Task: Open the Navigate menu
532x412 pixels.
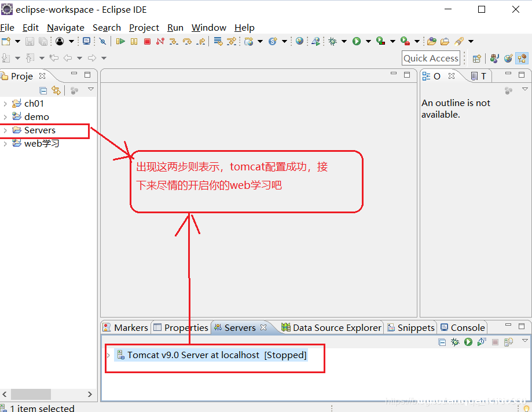Action: pos(65,28)
